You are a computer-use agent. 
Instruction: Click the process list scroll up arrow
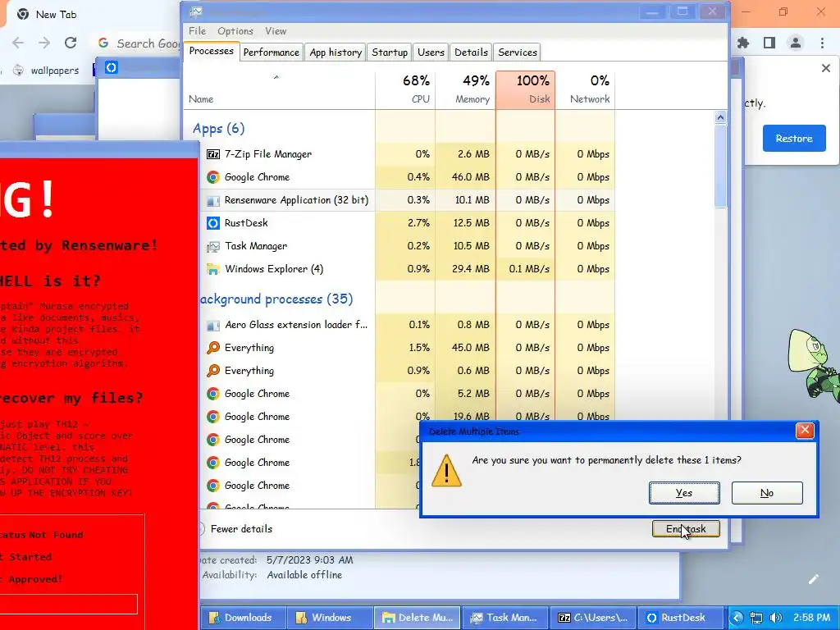click(720, 117)
